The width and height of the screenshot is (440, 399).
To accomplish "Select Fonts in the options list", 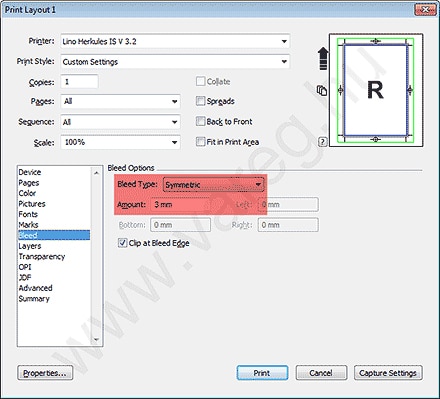I will tap(54, 214).
